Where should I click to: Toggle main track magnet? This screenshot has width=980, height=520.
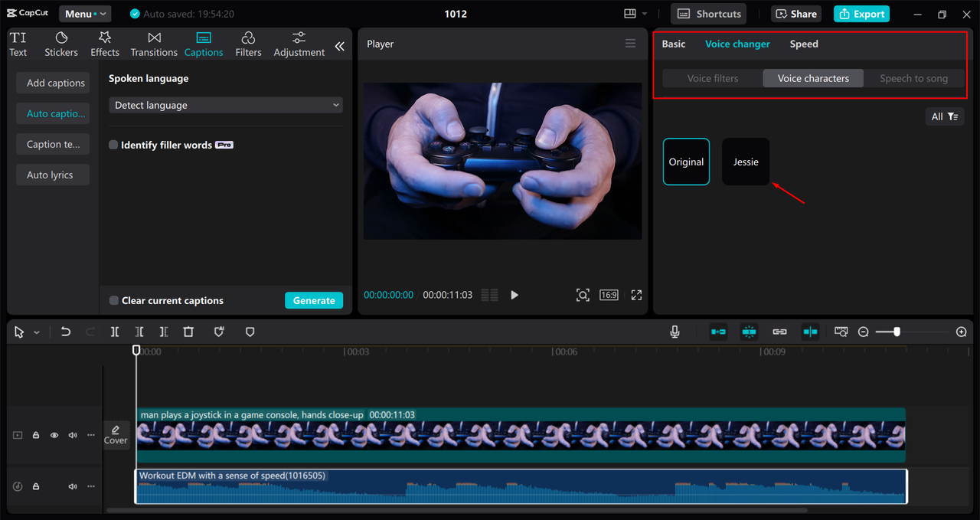[718, 332]
